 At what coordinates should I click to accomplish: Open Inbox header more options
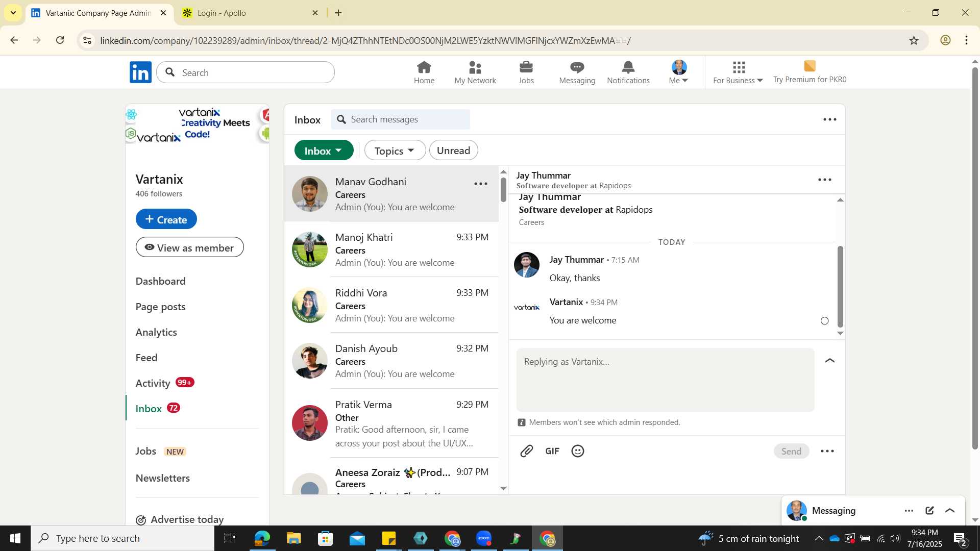click(830, 119)
